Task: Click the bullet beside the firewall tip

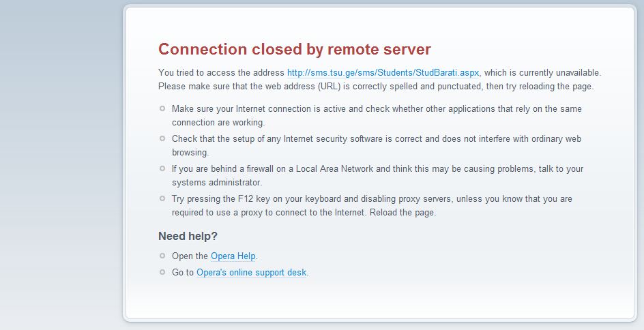Action: tap(162, 168)
